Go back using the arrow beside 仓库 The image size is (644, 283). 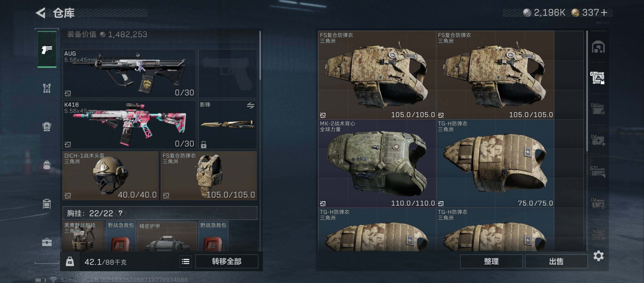click(x=41, y=13)
